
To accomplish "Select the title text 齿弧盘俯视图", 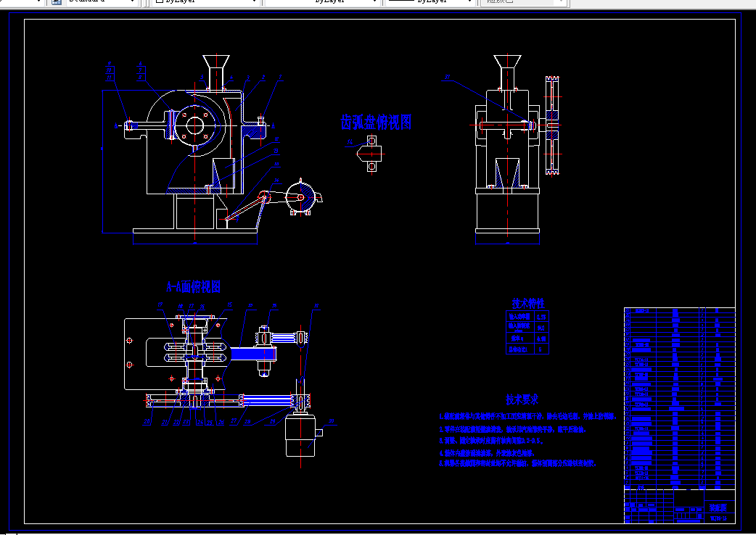I will (x=376, y=123).
